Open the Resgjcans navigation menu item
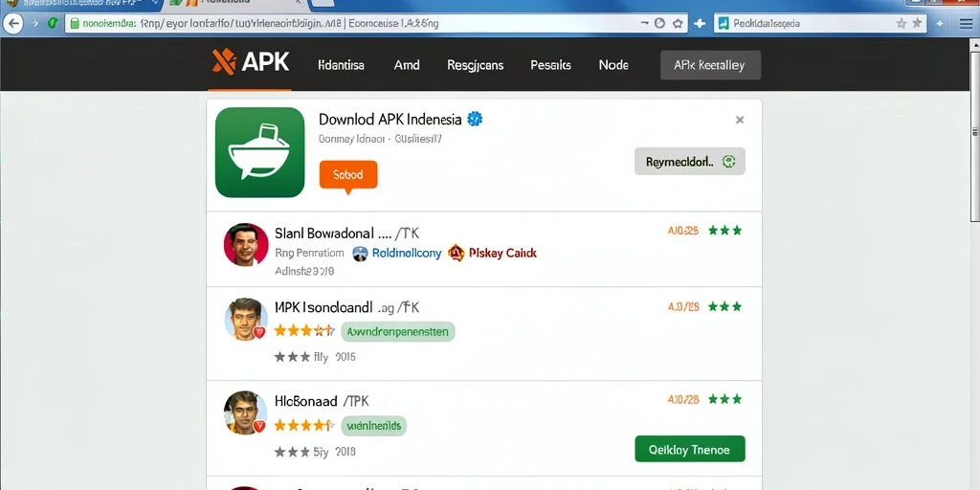 (x=475, y=65)
